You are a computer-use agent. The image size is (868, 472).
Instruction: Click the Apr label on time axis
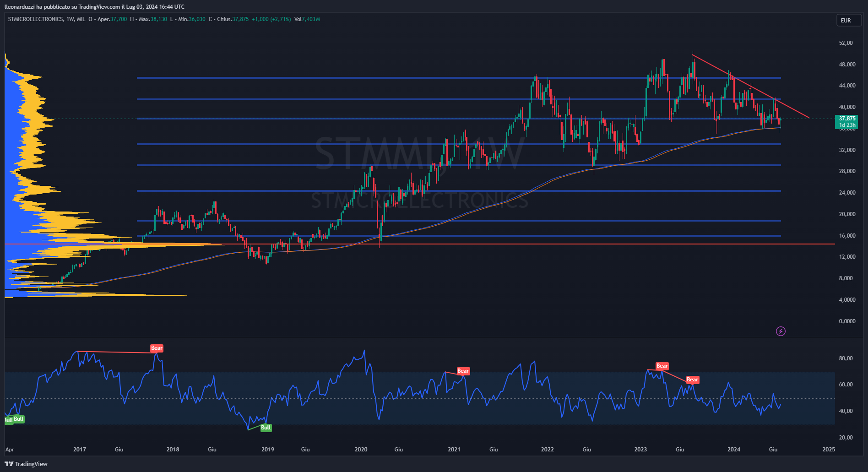tap(10, 450)
